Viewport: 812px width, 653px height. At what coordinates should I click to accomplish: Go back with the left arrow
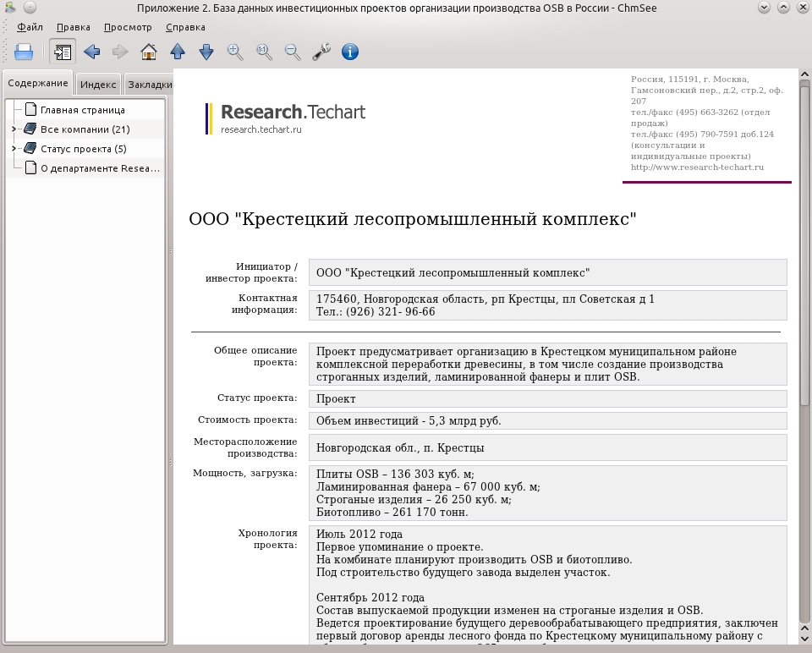[91, 52]
